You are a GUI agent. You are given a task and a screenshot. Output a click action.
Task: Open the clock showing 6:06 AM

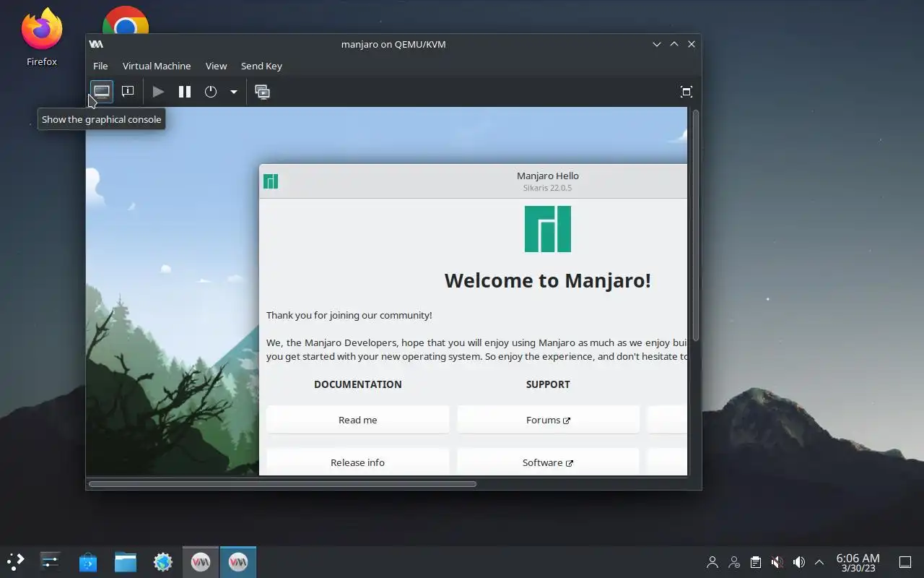858,562
